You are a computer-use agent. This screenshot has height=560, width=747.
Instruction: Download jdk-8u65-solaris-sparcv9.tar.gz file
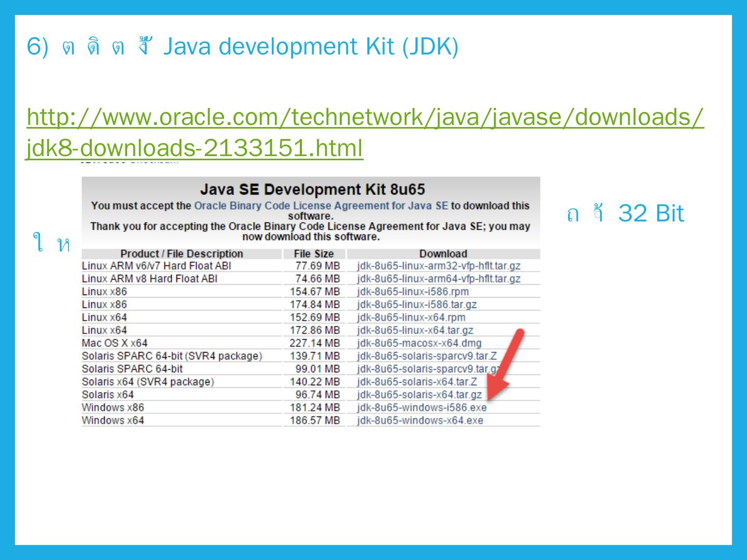coord(428,369)
